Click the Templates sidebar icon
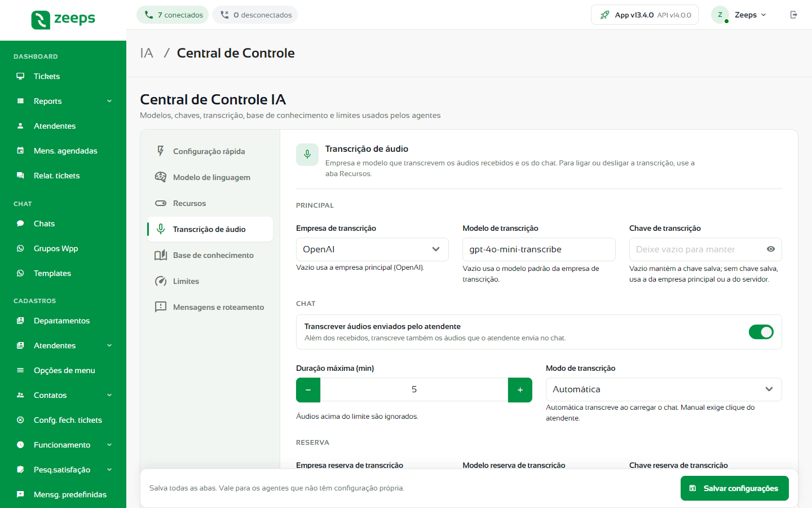The image size is (812, 508). [x=20, y=273]
